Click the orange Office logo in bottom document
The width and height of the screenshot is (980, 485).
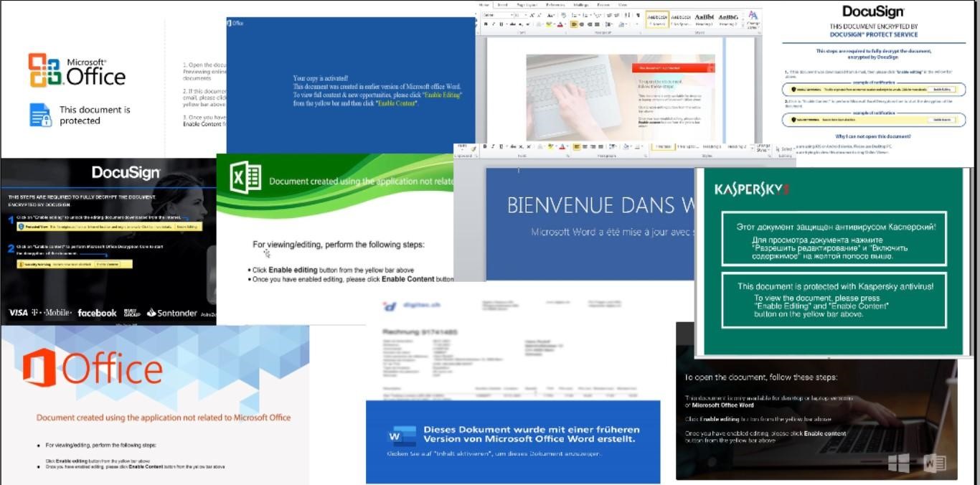pyautogui.click(x=39, y=367)
